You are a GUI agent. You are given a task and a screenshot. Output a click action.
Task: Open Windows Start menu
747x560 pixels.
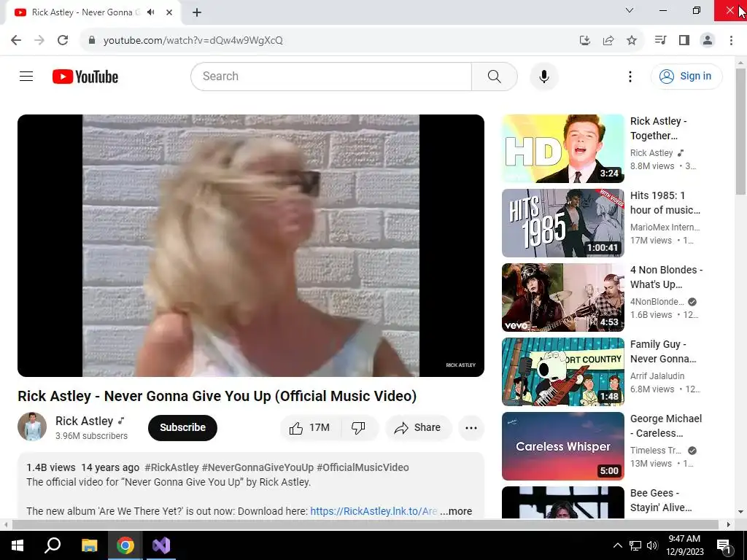18,545
